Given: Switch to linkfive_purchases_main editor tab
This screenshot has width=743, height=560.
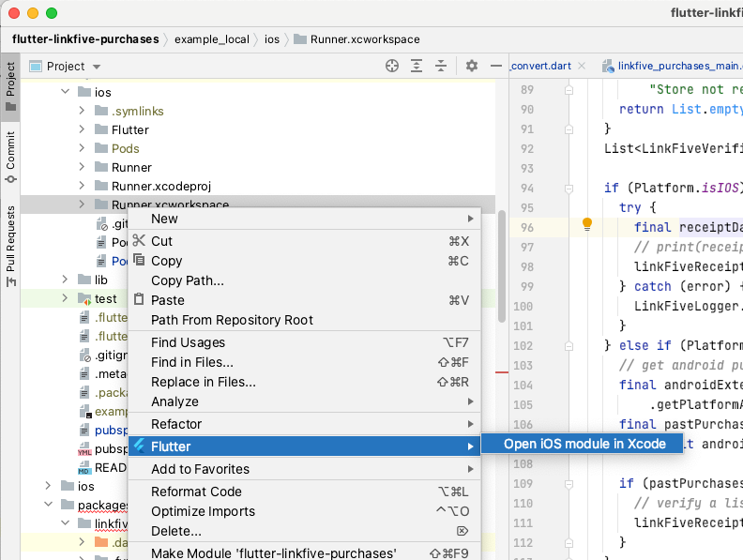Looking at the screenshot, I should 673,66.
